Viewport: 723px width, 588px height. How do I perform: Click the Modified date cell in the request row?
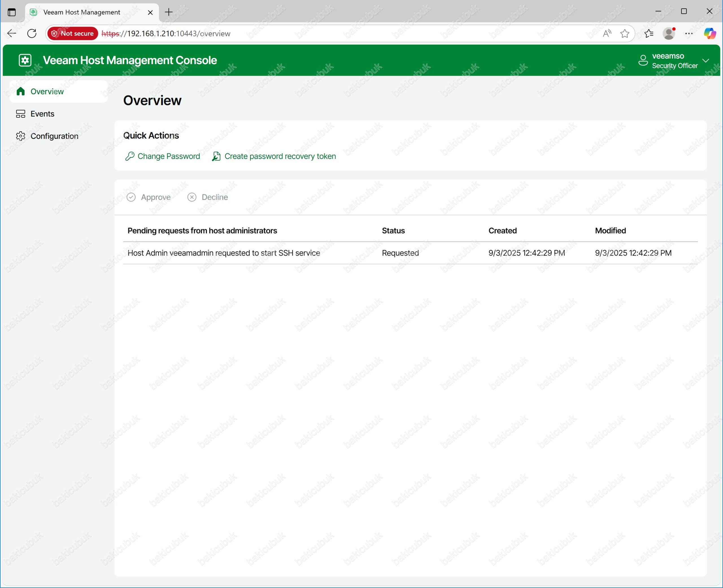click(633, 253)
